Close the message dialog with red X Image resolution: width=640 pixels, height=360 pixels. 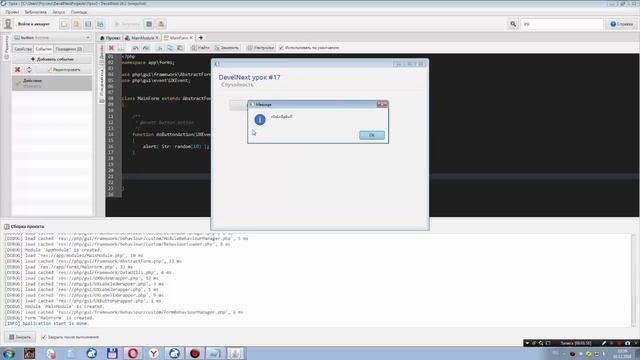[x=382, y=104]
